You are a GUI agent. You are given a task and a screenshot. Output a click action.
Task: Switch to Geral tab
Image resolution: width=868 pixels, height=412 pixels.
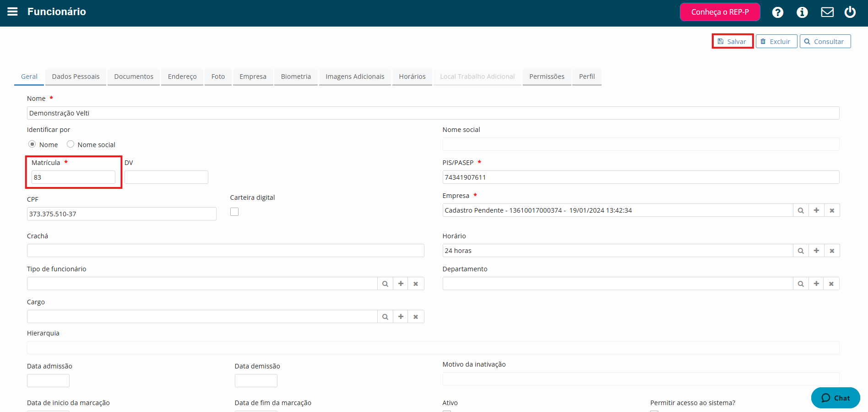pyautogui.click(x=29, y=77)
